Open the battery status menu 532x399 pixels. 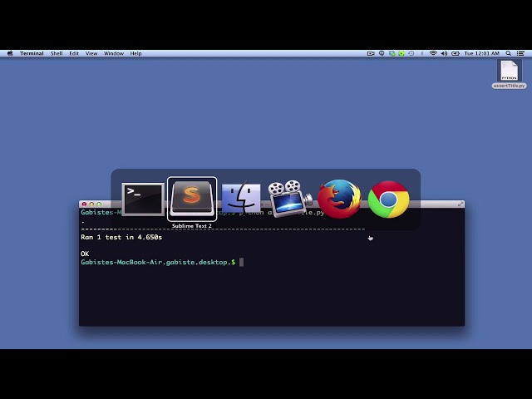click(x=456, y=53)
